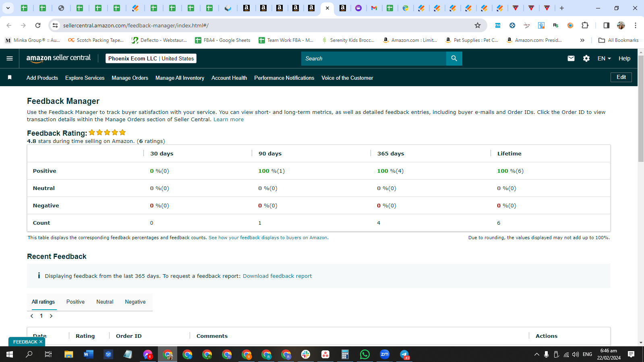The image size is (644, 362).
Task: Open Microsoft Word from the taskbar
Action: click(88, 354)
